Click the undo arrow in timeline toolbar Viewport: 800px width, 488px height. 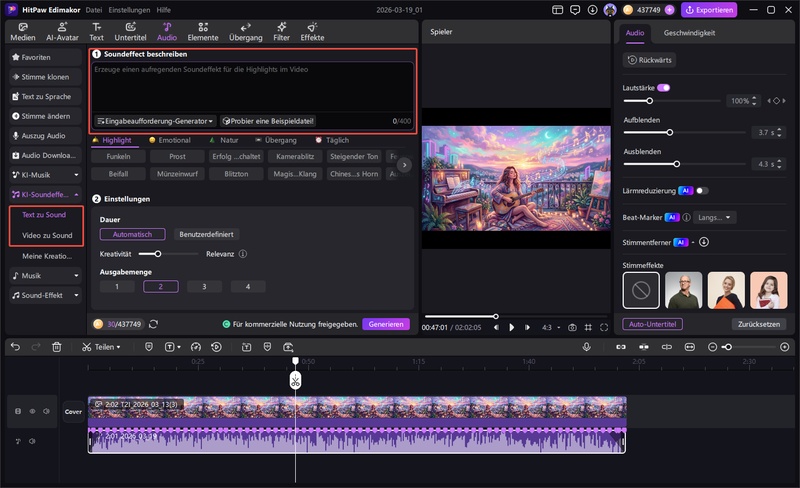coord(15,347)
